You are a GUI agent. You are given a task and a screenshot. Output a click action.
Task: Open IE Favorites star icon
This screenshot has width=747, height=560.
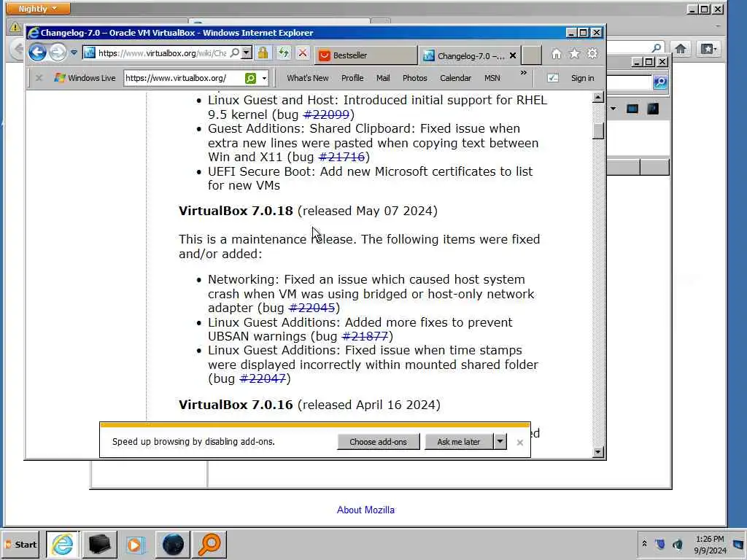(x=575, y=54)
